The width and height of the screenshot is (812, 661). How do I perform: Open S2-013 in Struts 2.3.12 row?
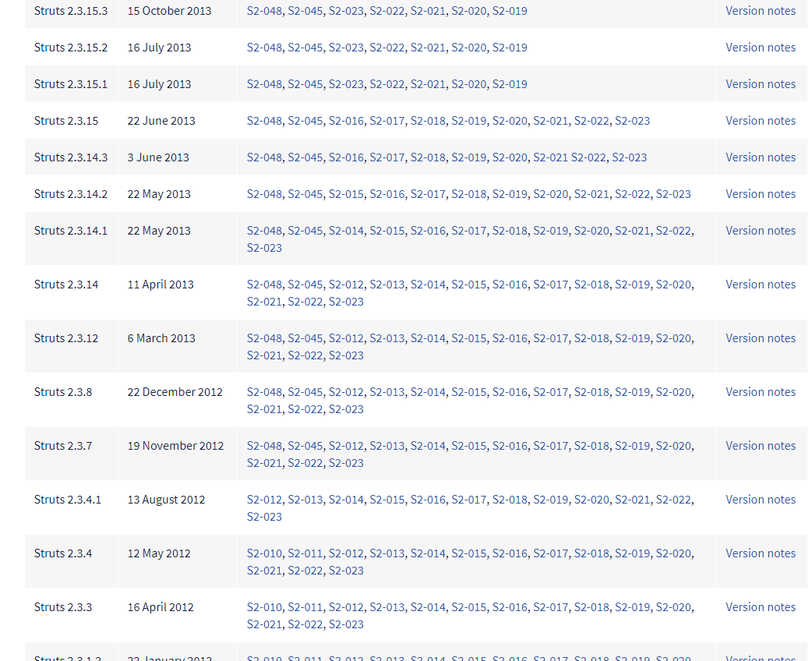387,338
